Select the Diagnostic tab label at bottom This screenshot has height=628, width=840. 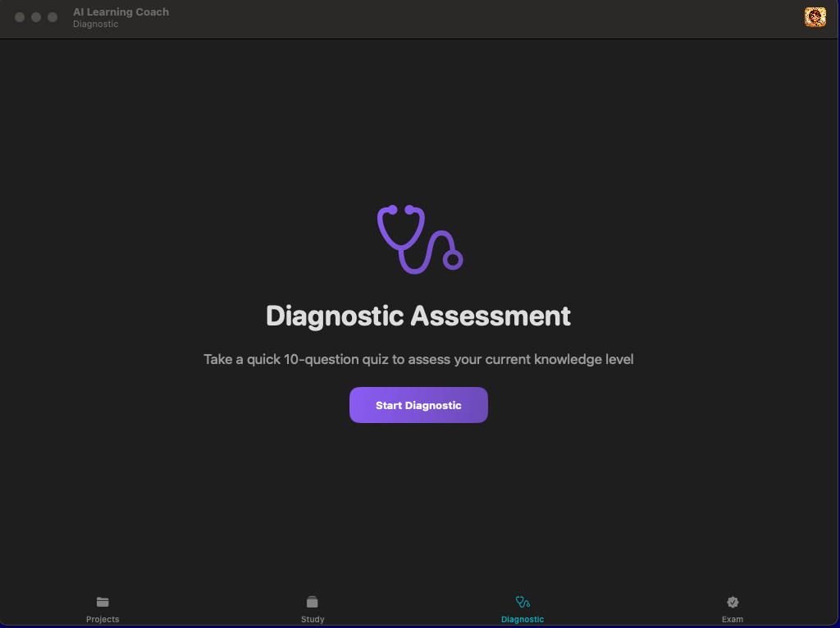pyautogui.click(x=523, y=620)
